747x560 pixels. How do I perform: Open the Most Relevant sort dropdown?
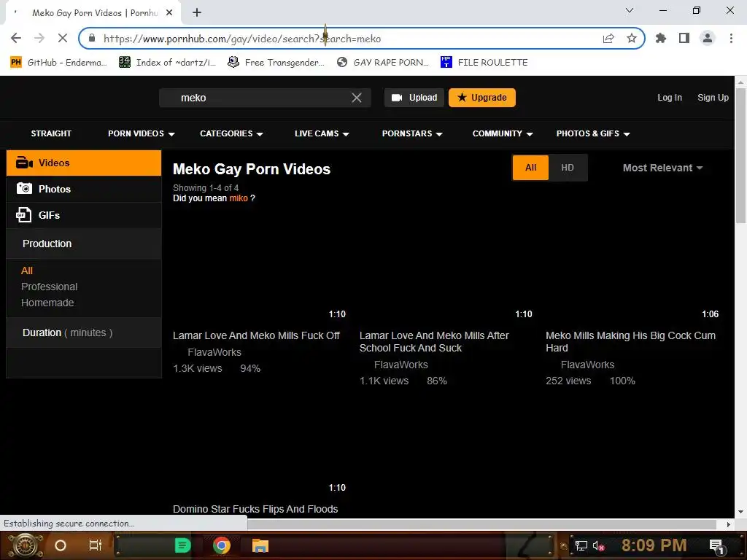[x=662, y=168]
